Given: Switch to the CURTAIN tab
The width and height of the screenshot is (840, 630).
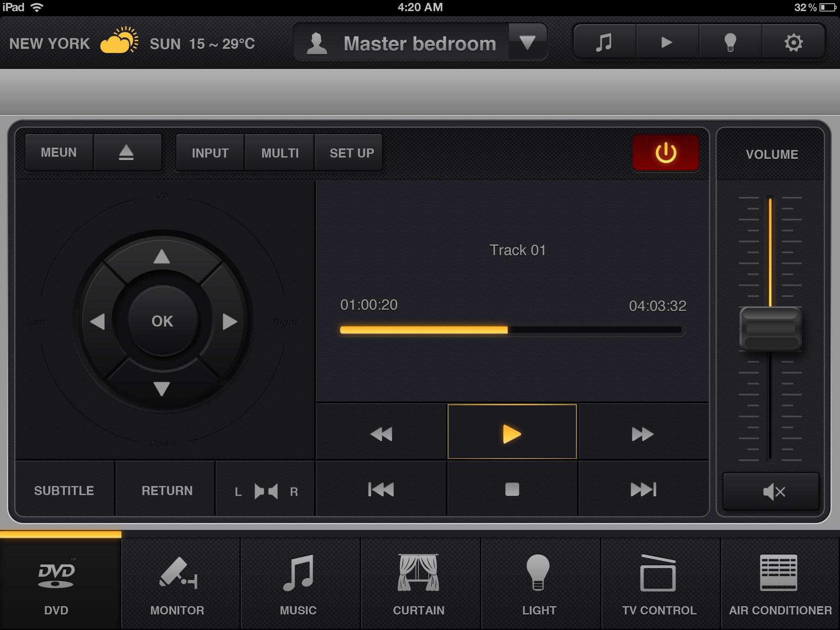Looking at the screenshot, I should pos(418,584).
